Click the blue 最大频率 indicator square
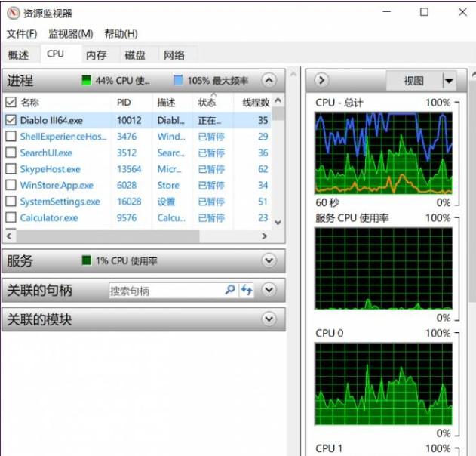The width and height of the screenshot is (476, 456). (178, 80)
